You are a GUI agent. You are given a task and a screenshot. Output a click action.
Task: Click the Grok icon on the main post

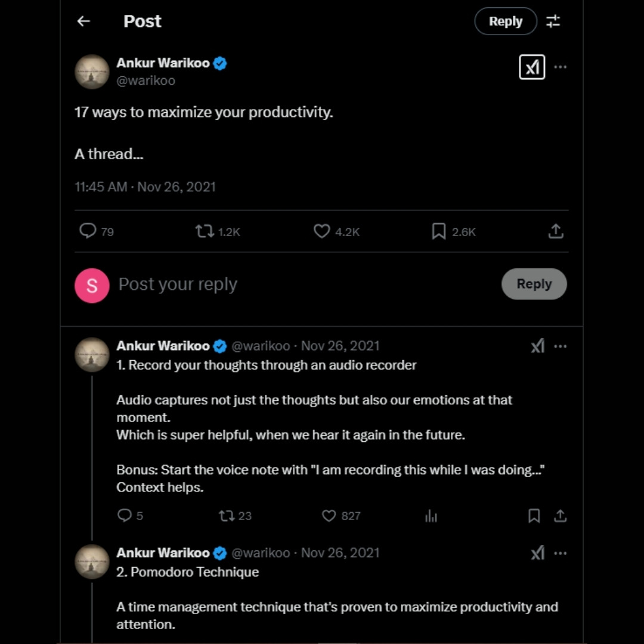point(532,67)
